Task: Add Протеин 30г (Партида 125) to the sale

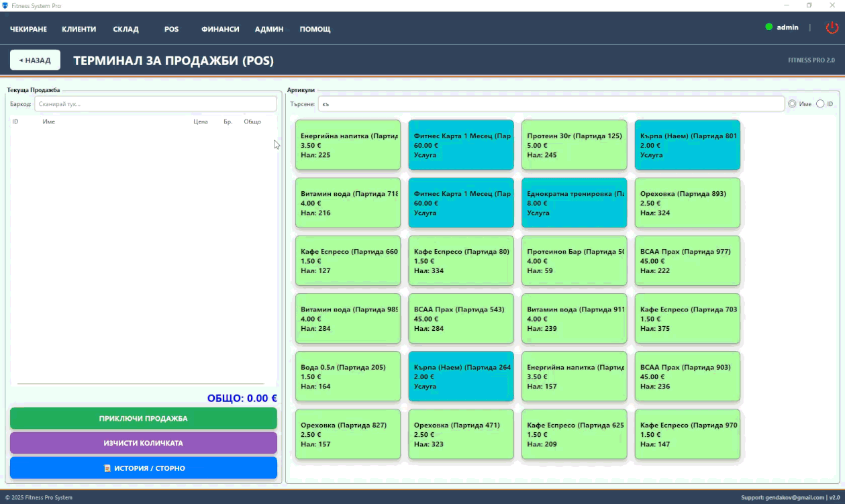Action: pos(574,145)
